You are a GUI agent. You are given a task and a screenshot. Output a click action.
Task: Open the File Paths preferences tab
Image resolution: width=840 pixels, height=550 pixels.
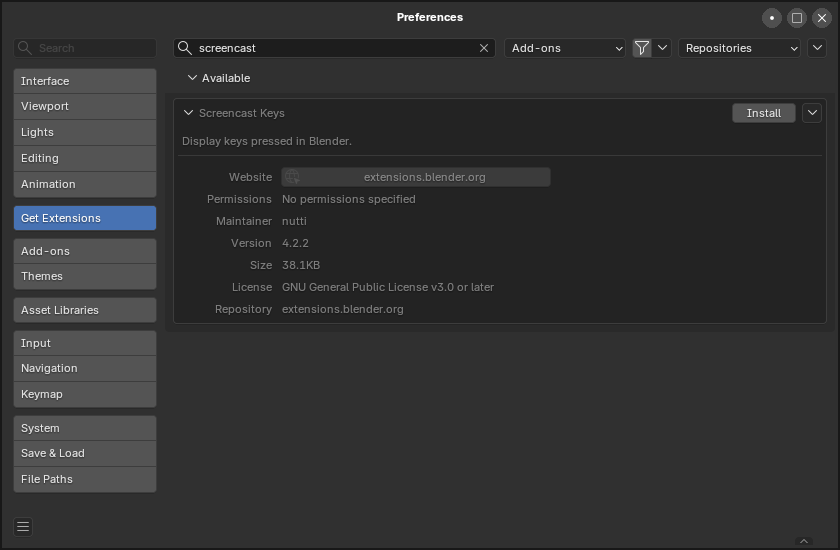click(85, 479)
